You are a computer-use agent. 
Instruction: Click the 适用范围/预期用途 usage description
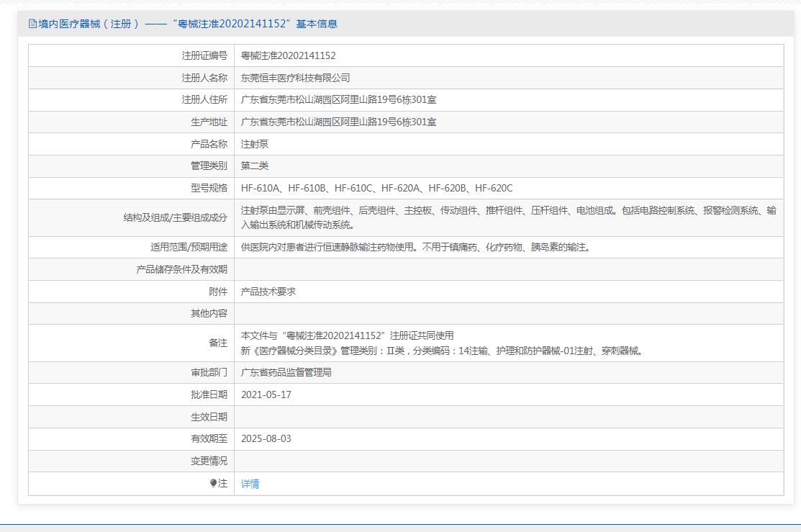[415, 247]
